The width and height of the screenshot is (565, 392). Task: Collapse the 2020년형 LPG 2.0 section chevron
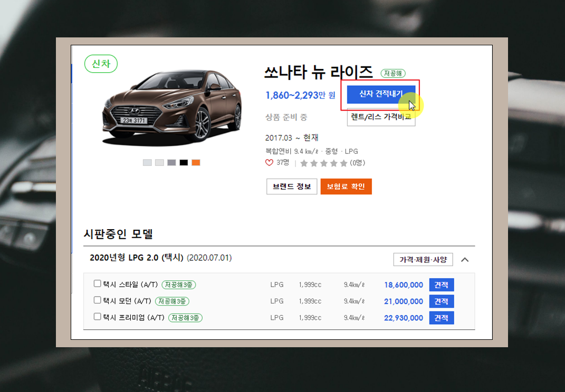pyautogui.click(x=465, y=260)
